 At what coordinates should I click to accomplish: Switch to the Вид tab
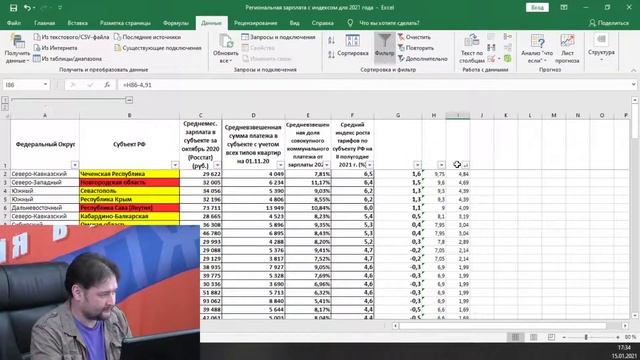295,23
